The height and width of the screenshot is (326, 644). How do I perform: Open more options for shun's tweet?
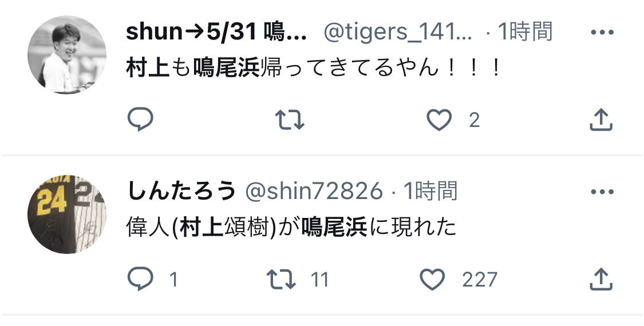pyautogui.click(x=602, y=32)
